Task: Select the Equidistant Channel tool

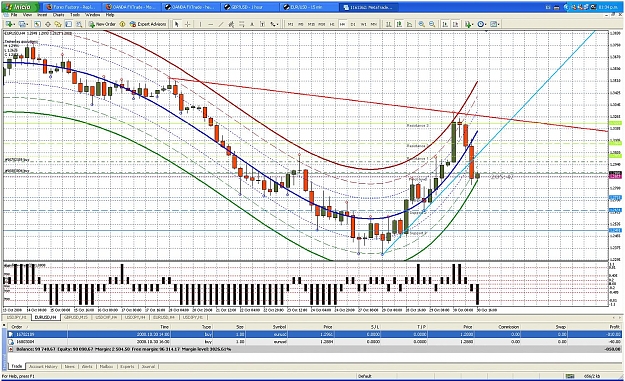Action: [231, 24]
